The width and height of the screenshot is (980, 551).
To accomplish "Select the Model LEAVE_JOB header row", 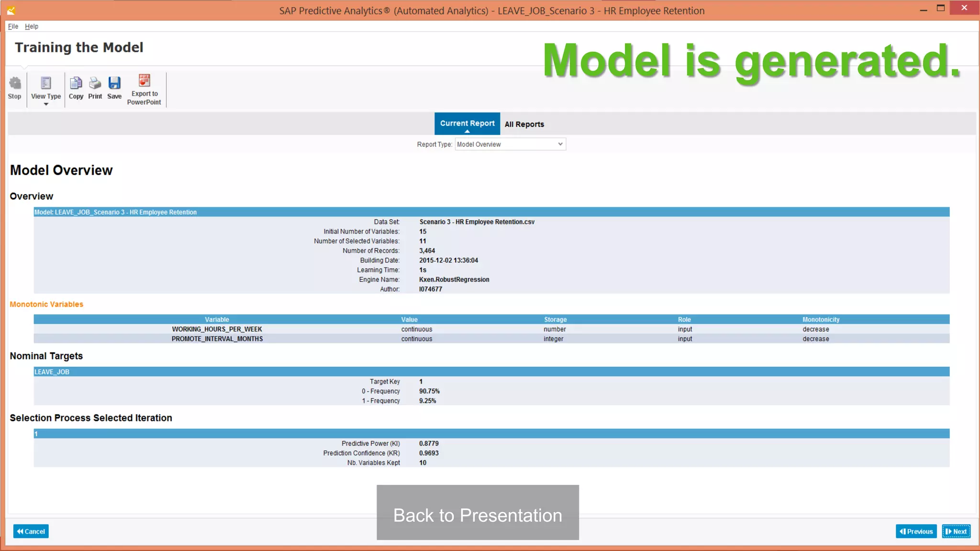I will (x=491, y=212).
